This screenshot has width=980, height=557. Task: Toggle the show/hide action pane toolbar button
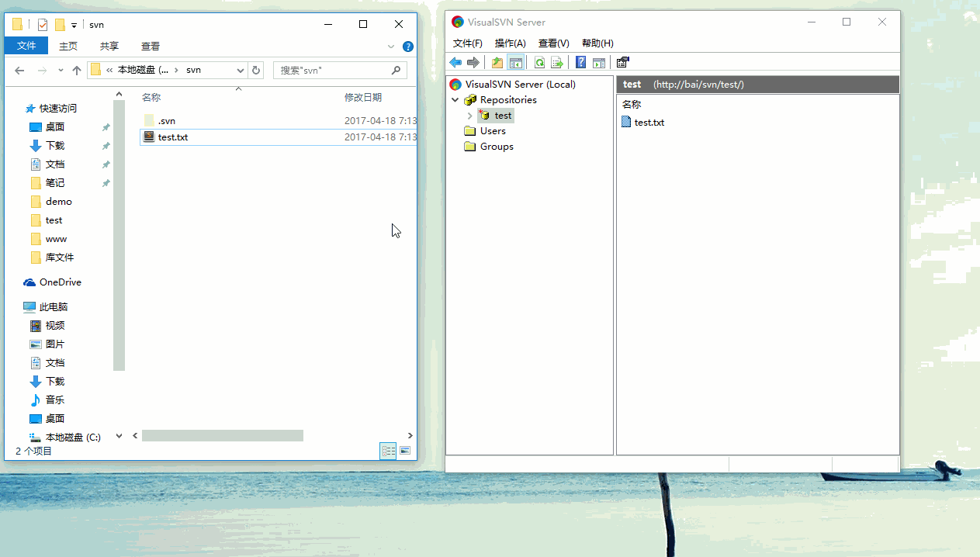pos(599,62)
